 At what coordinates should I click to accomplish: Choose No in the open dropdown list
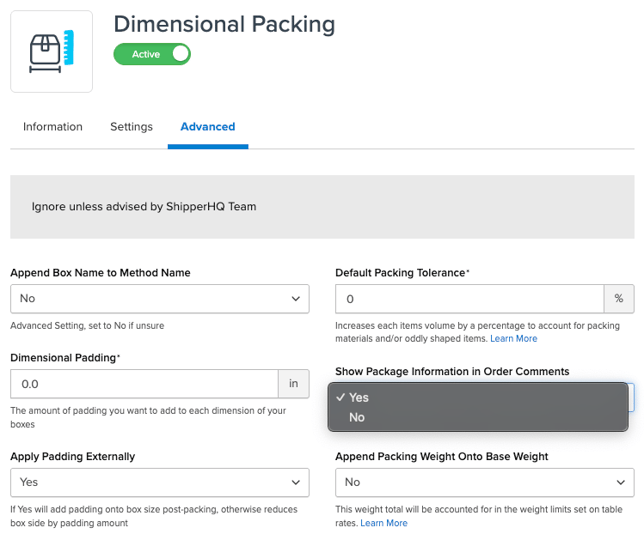tap(478, 417)
